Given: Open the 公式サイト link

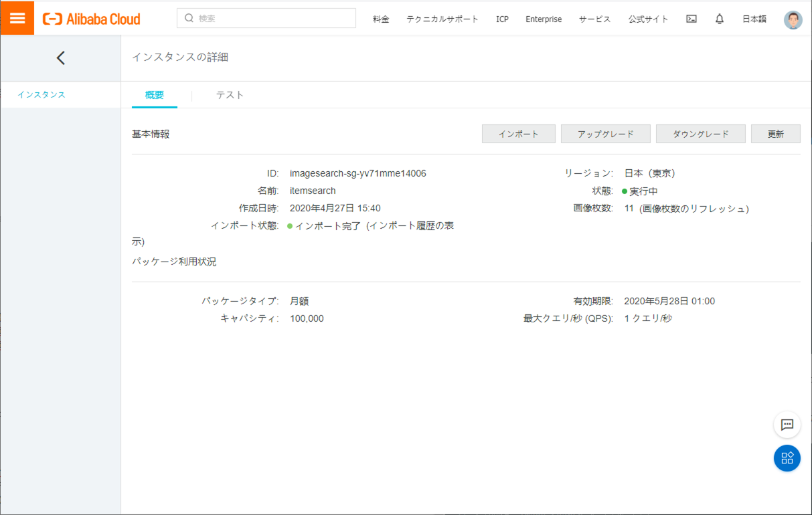Looking at the screenshot, I should 648,19.
